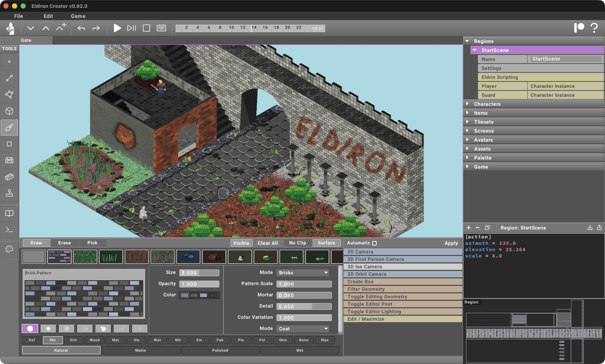Open help with the question mark

point(594,28)
